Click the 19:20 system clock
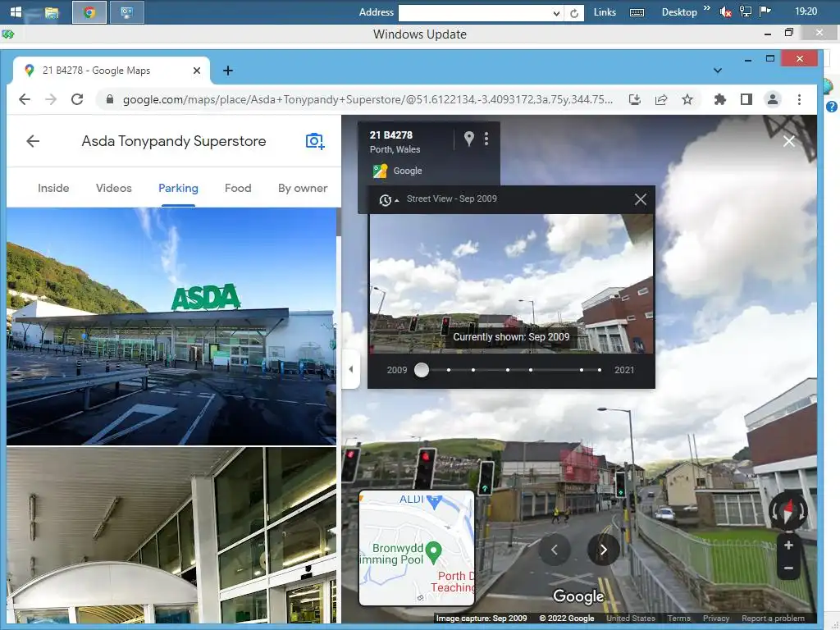Screen dimensions: 840x630 tap(806, 11)
